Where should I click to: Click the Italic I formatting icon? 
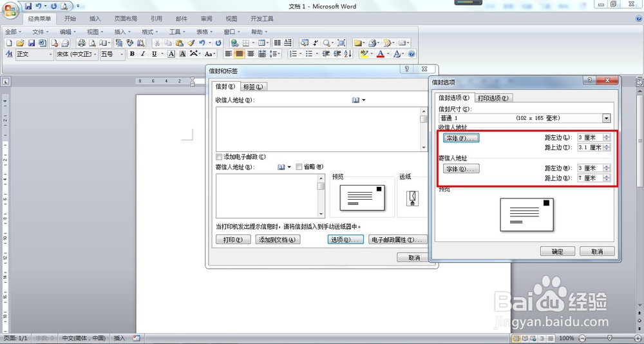tap(143, 54)
